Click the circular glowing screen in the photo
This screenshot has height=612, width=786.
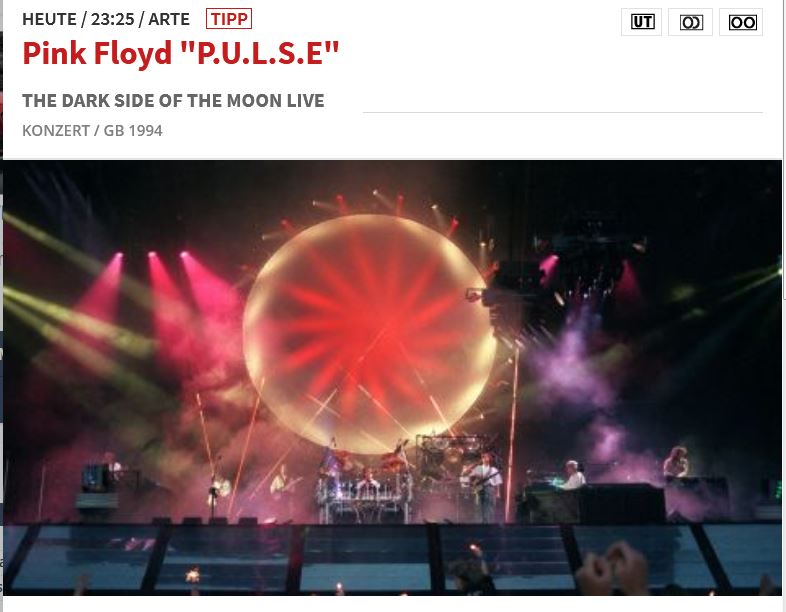370,333
